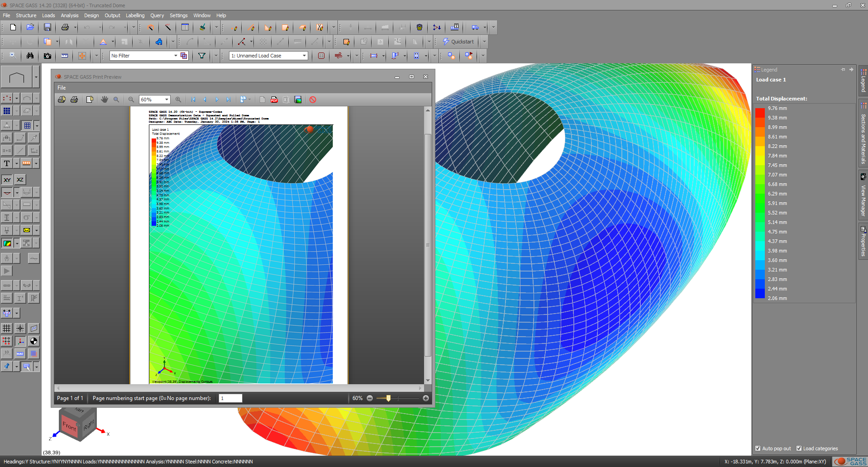The image size is (868, 467).
Task: Toggle the Load categories checkbox
Action: (x=799, y=448)
